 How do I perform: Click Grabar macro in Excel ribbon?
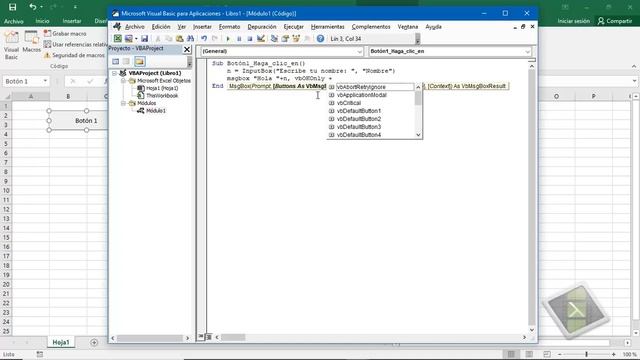click(65, 33)
